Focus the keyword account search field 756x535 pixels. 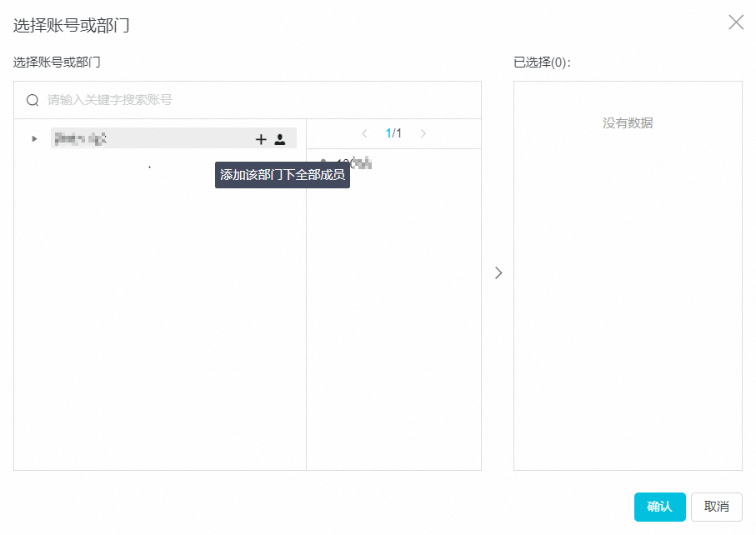point(250,100)
